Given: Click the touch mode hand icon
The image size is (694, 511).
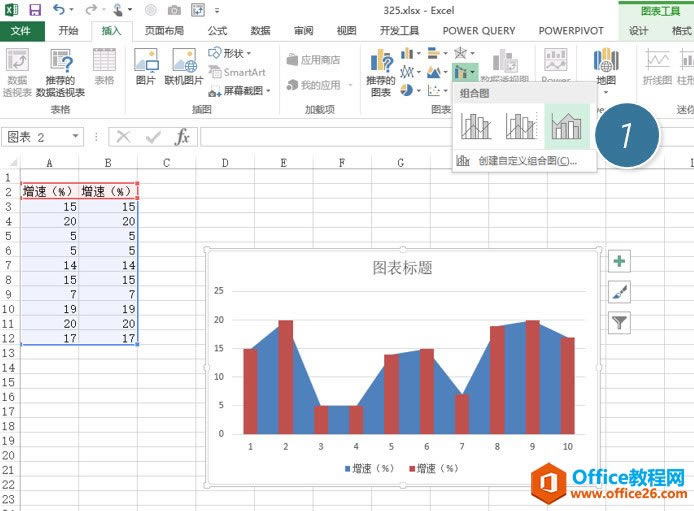Looking at the screenshot, I should point(118,9).
